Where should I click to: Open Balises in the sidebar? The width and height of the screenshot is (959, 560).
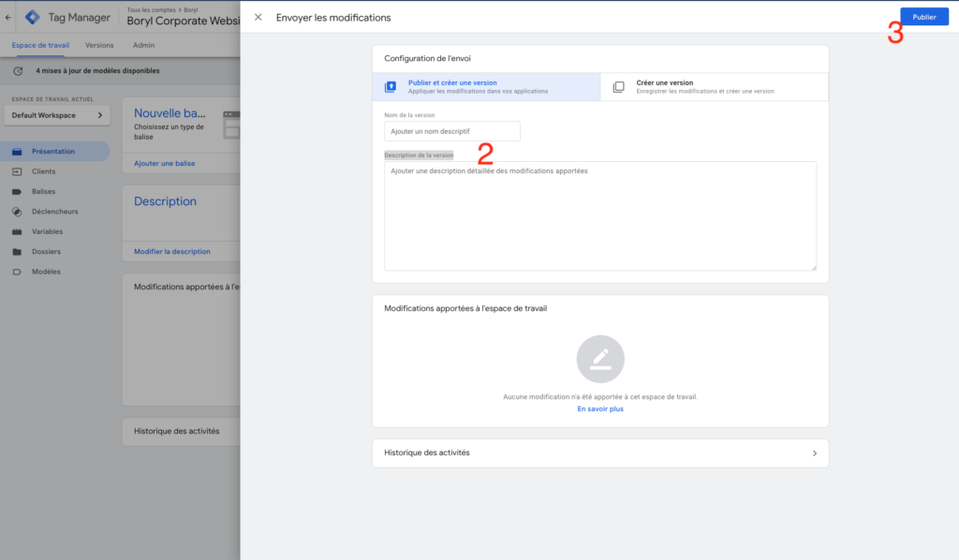[x=43, y=192]
